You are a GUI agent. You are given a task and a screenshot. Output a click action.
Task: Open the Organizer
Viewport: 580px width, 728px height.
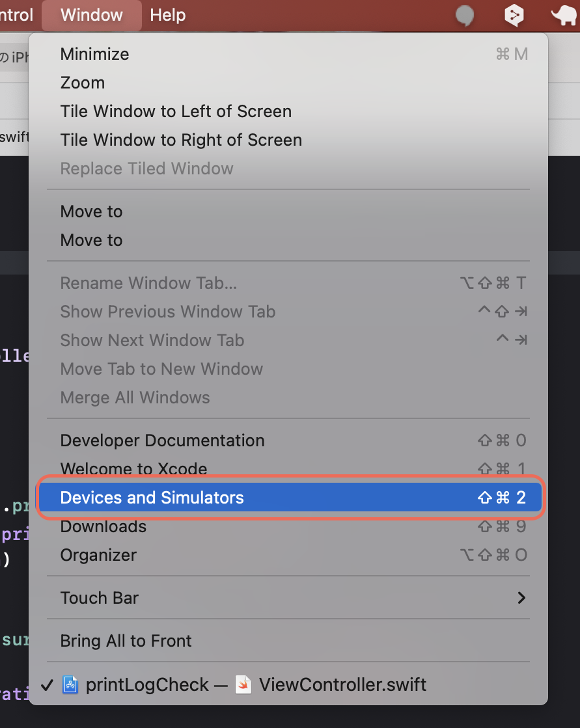pyautogui.click(x=98, y=555)
